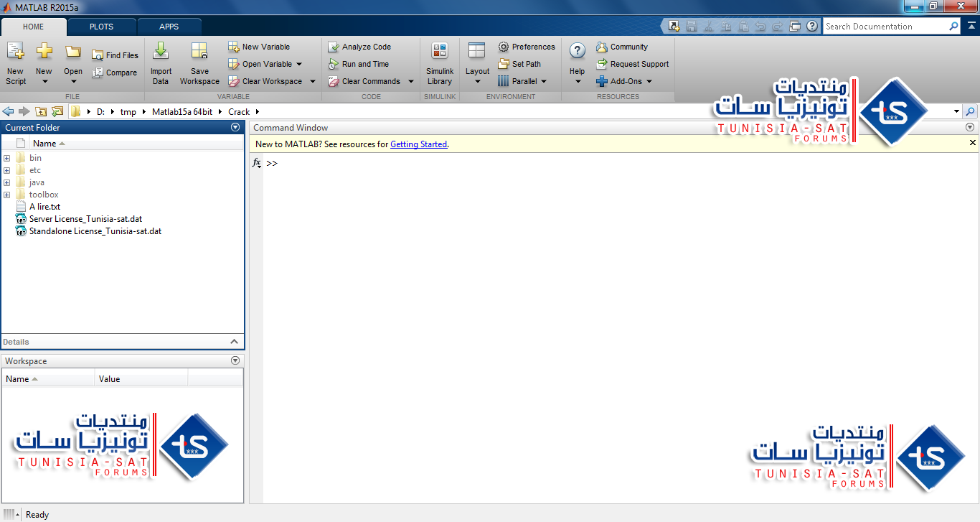Click Save Workspace

tap(199, 63)
